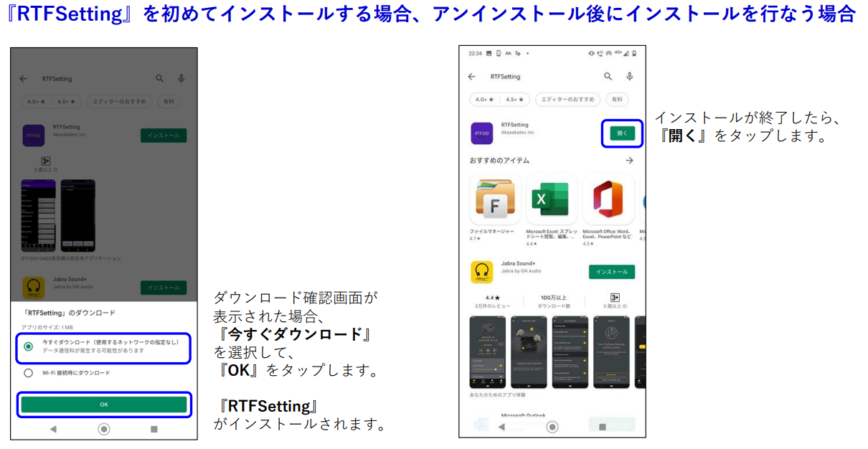
Task: Tap back arrow in dimmed Play Store screen
Action: (24, 79)
